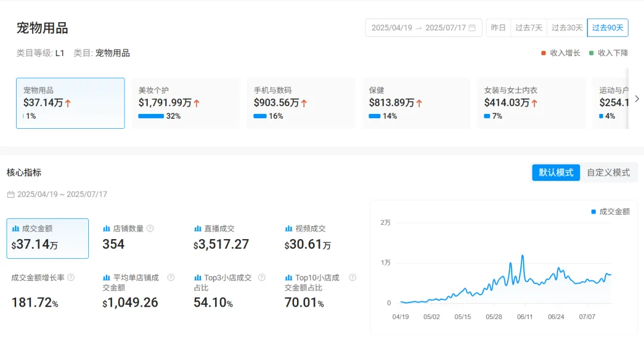Switch to 自定义模式 mode
This screenshot has height=340, width=644.
(x=608, y=172)
